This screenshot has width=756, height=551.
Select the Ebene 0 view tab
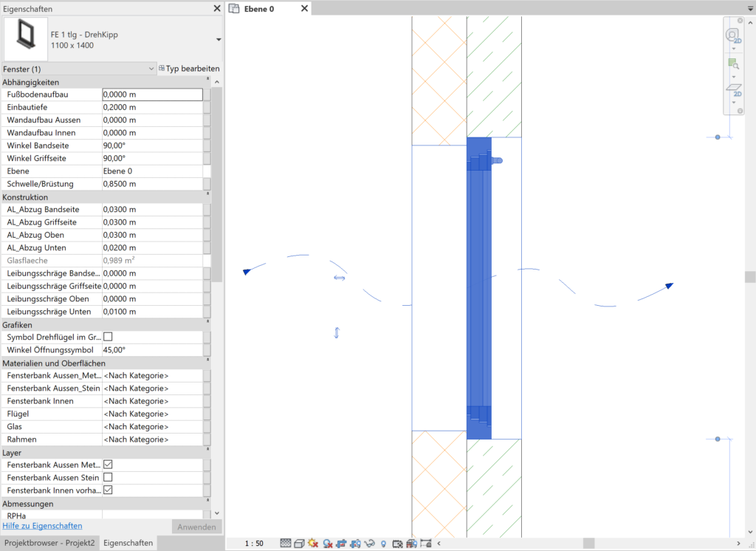point(259,9)
